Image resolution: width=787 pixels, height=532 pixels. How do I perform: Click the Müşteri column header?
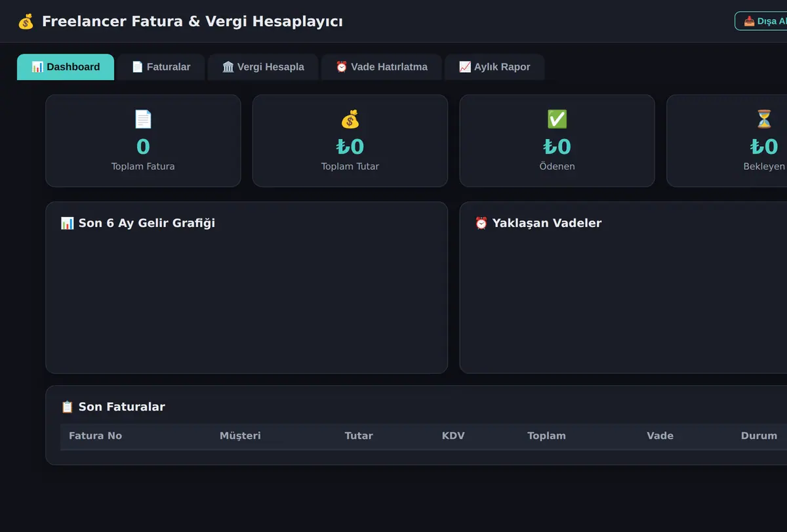(240, 436)
